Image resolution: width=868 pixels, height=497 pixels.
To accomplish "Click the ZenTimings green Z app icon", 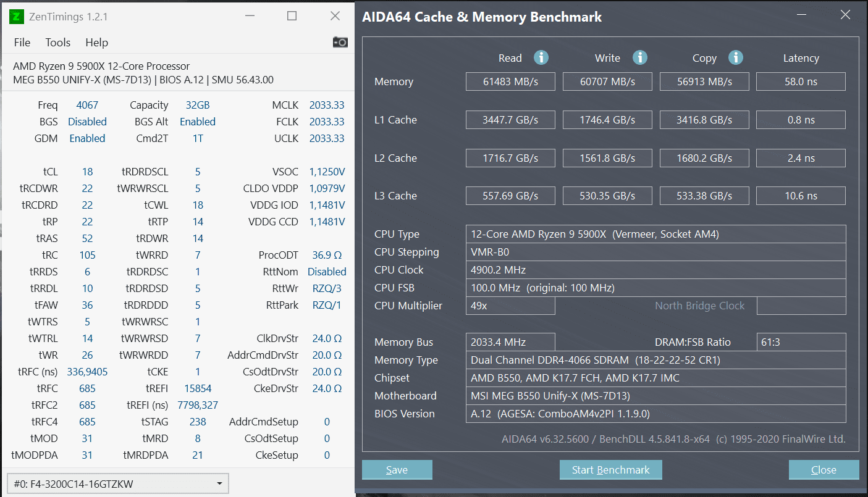I will click(17, 17).
